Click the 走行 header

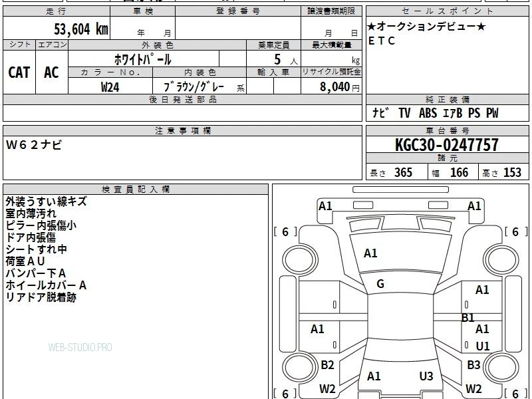[57, 11]
